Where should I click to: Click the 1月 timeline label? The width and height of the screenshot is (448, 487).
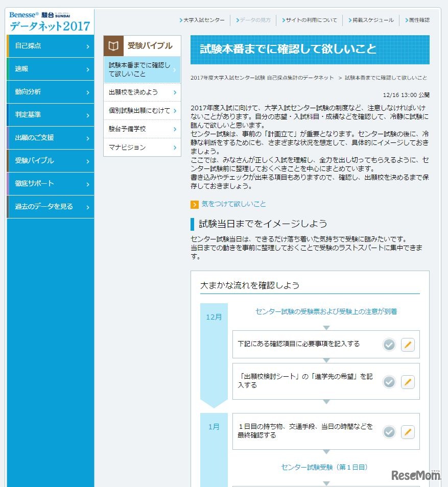point(214,427)
